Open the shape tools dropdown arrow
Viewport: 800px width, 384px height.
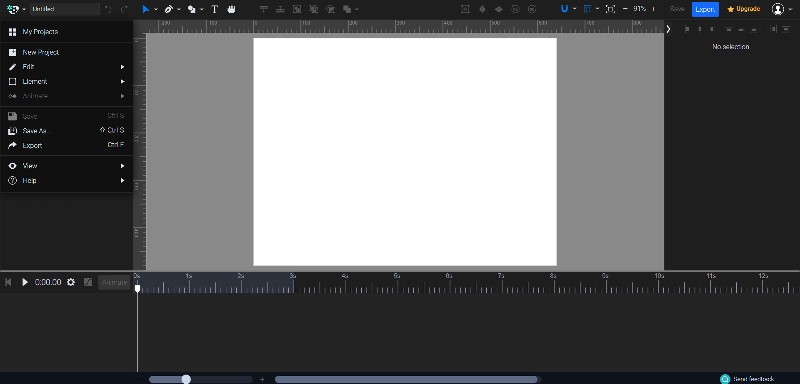202,10
